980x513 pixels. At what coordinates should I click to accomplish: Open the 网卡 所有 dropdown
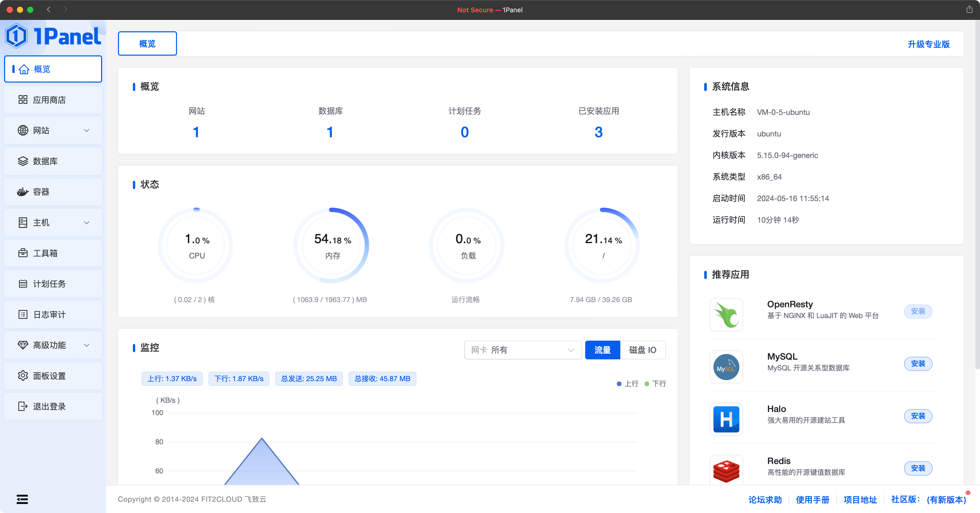click(522, 350)
